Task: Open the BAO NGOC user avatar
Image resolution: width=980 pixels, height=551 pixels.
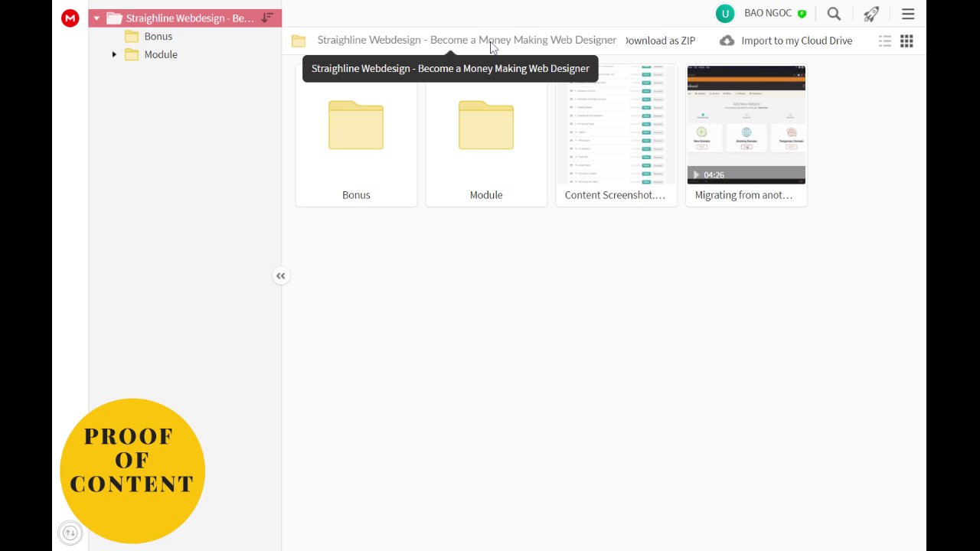Action: tap(725, 14)
